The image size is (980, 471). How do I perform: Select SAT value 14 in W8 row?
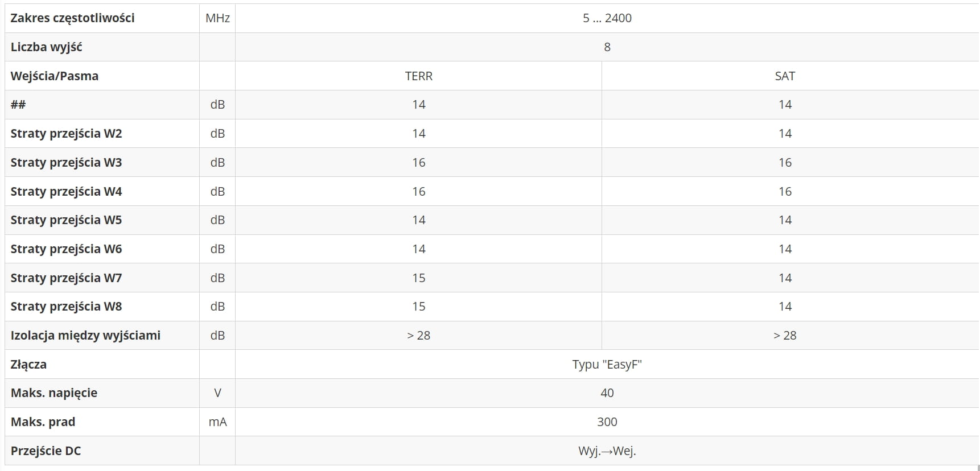click(x=785, y=307)
